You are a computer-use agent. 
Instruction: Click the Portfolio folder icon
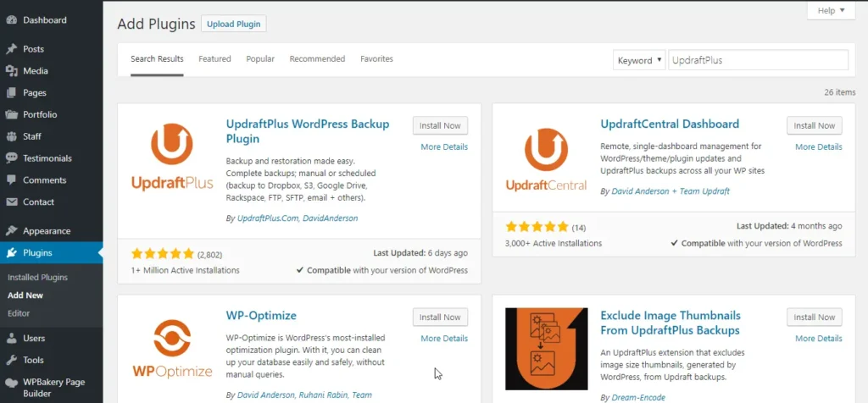coord(11,115)
